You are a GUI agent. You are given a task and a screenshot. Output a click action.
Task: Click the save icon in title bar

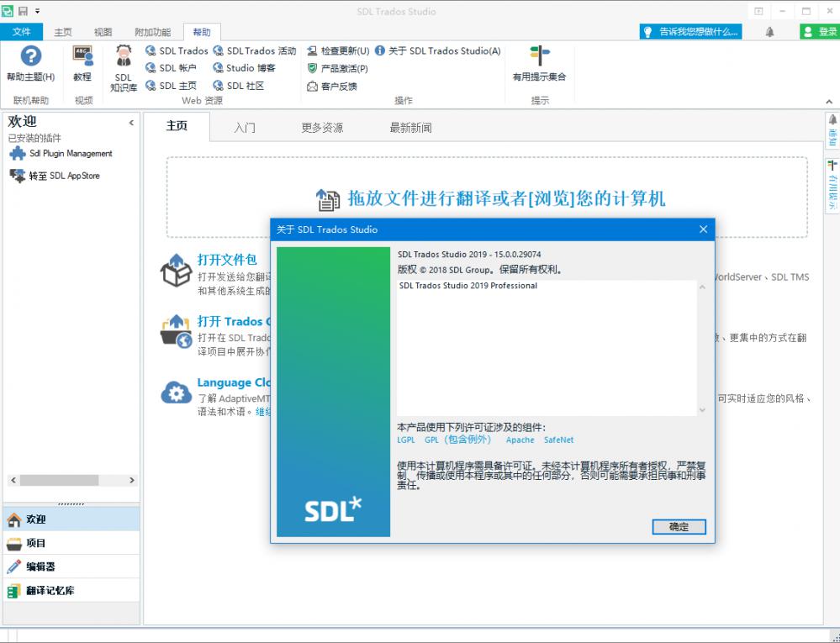(23, 11)
